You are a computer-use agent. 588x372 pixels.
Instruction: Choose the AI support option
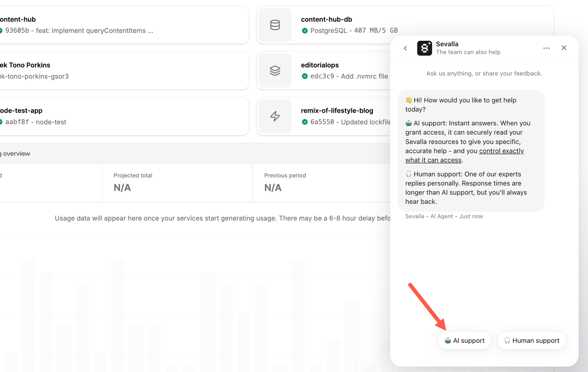(464, 340)
